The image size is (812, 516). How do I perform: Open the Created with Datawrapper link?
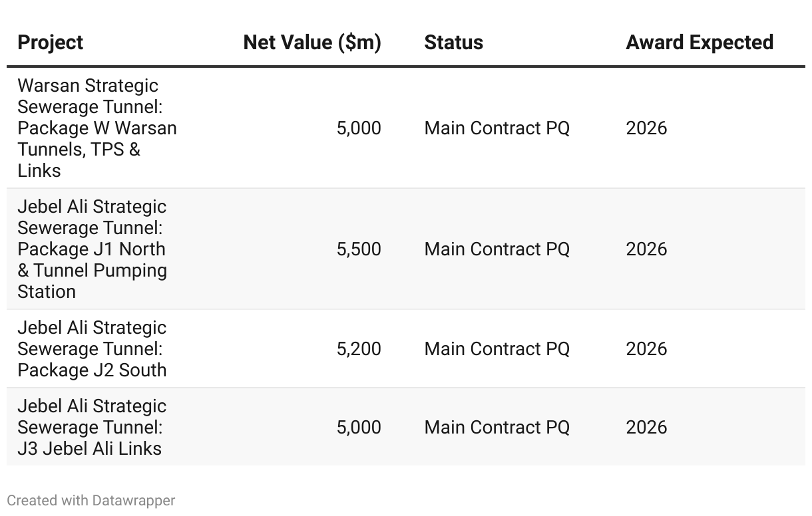point(91,500)
